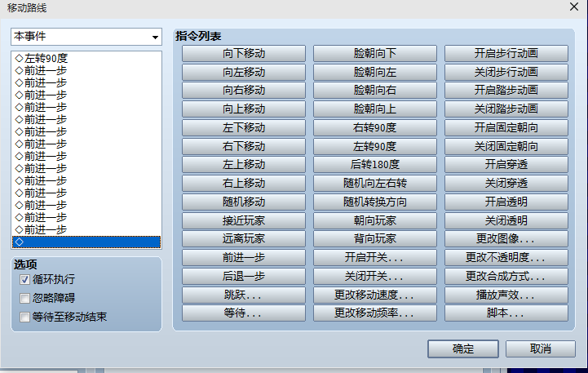Open the 关闭开关... dialog
This screenshot has width=588, height=373.
click(x=375, y=276)
